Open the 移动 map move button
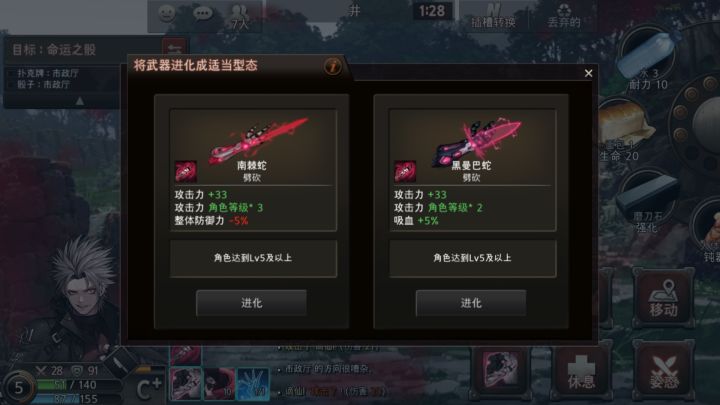Image resolution: width=720 pixels, height=405 pixels. pyautogui.click(x=664, y=298)
